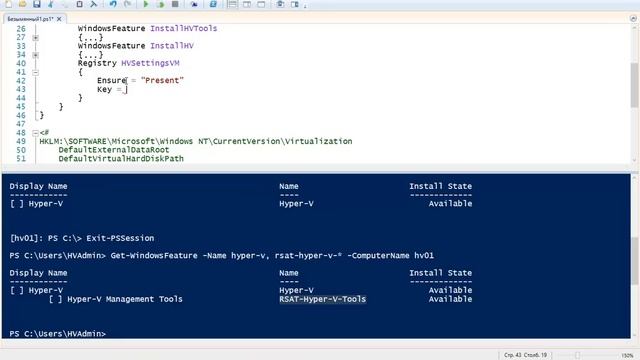Screen dimensions: 640x360
Task: Expand the collapsed block at line 27
Action: [x=36, y=38]
